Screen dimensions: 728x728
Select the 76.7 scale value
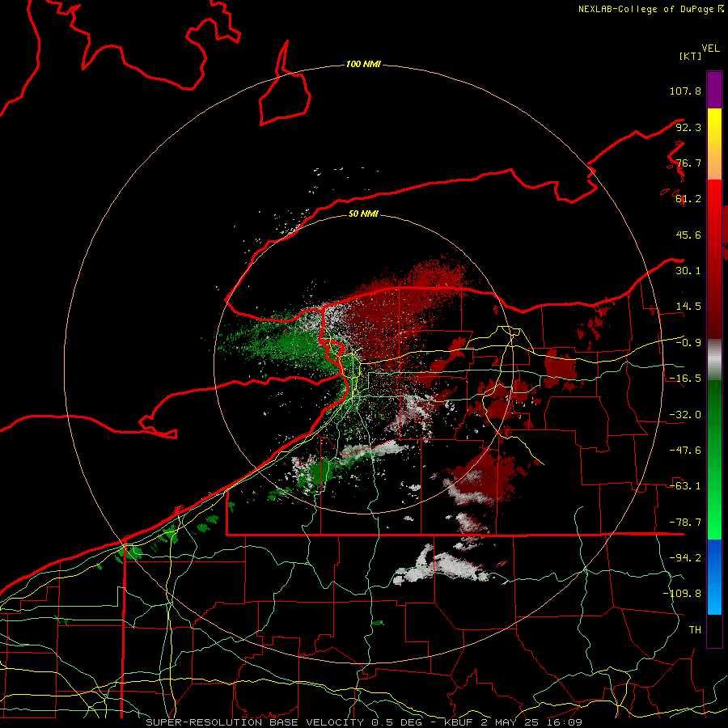(688, 163)
